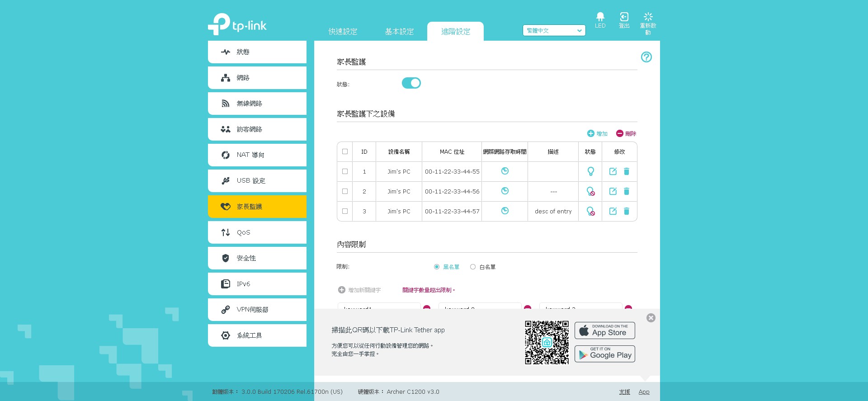Select the whitelist (白名單) radio button
The image size is (868, 401).
click(x=473, y=267)
